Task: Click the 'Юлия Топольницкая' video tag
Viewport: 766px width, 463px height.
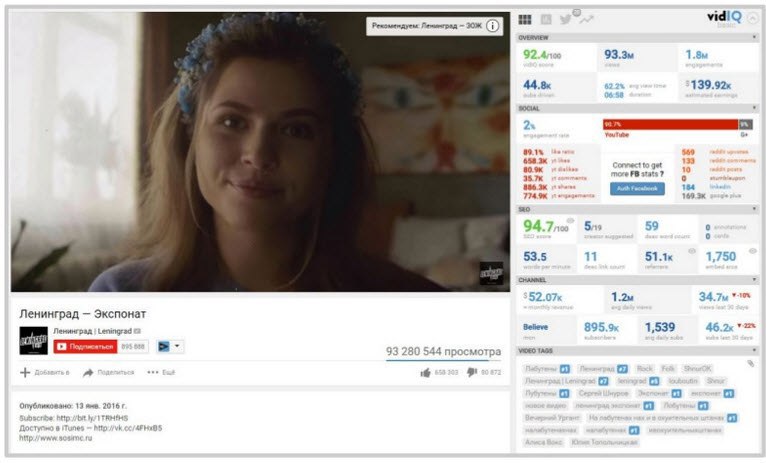Action: point(604,442)
